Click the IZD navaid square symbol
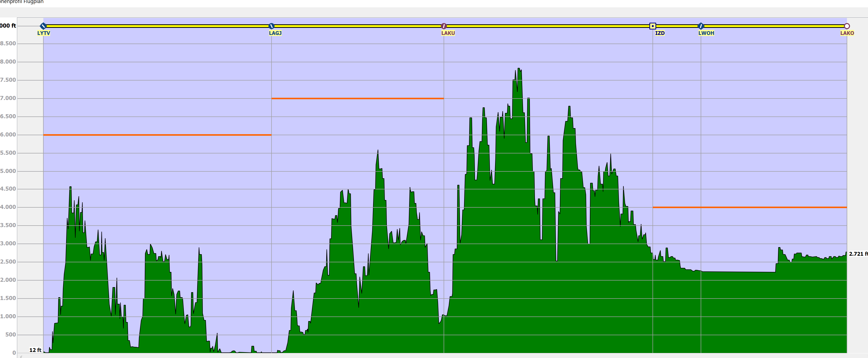The height and width of the screenshot is (358, 868). point(653,26)
